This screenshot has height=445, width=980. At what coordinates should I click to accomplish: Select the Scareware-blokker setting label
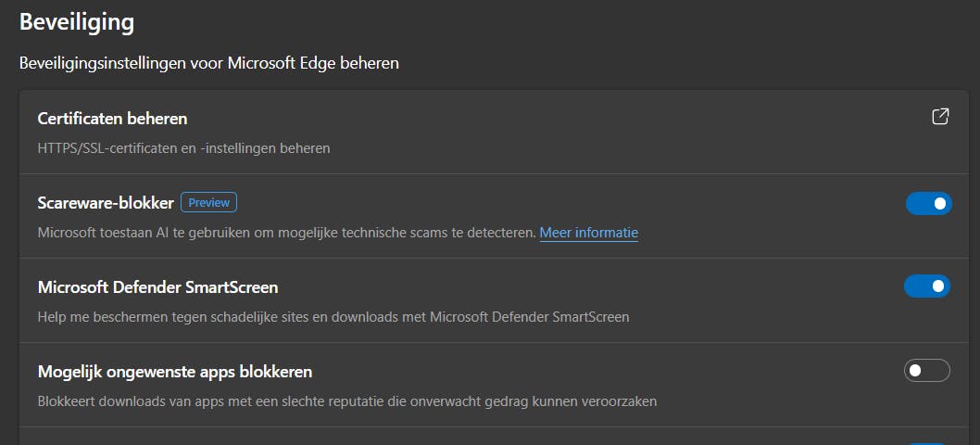106,202
